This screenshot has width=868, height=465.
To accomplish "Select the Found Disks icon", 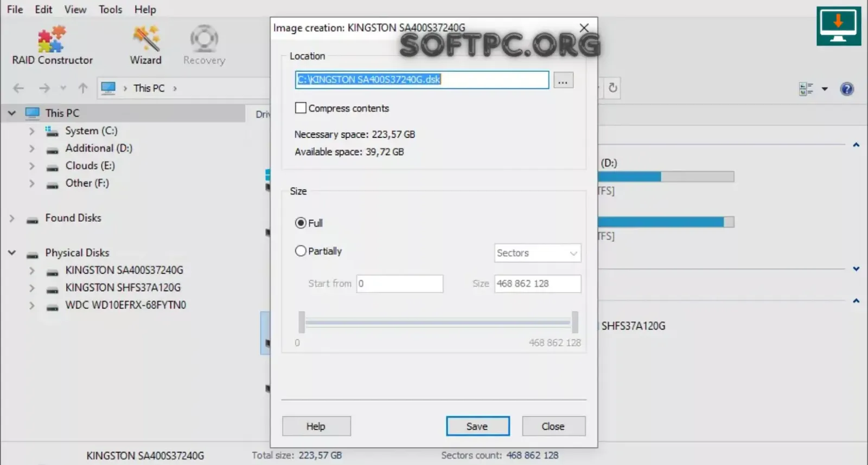I will [x=33, y=219].
